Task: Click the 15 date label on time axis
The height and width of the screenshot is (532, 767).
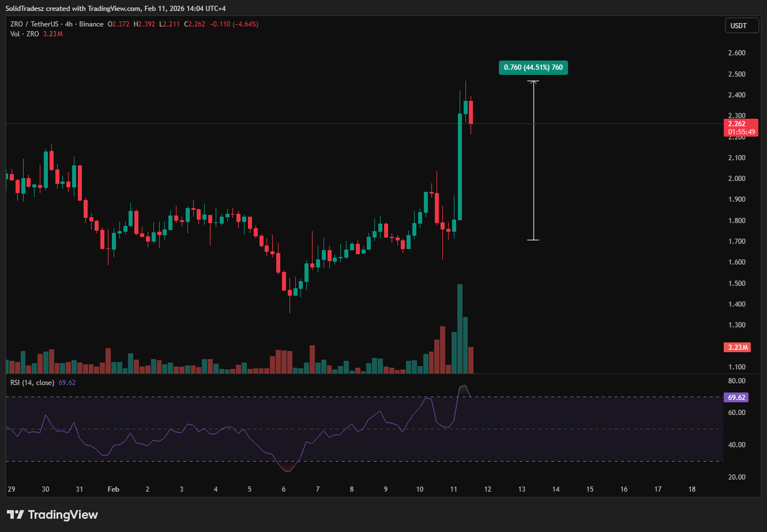Action: pyautogui.click(x=589, y=489)
